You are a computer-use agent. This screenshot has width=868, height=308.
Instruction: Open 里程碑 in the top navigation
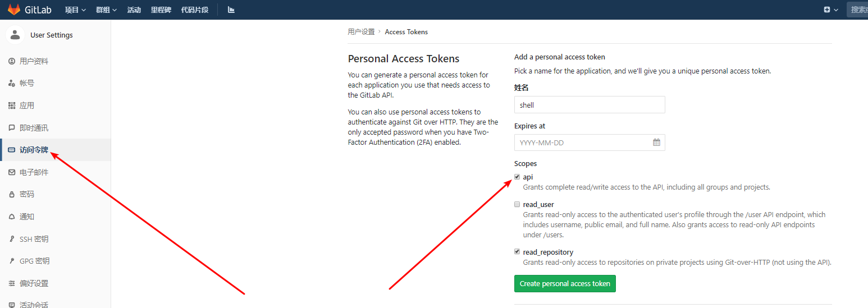(x=161, y=10)
